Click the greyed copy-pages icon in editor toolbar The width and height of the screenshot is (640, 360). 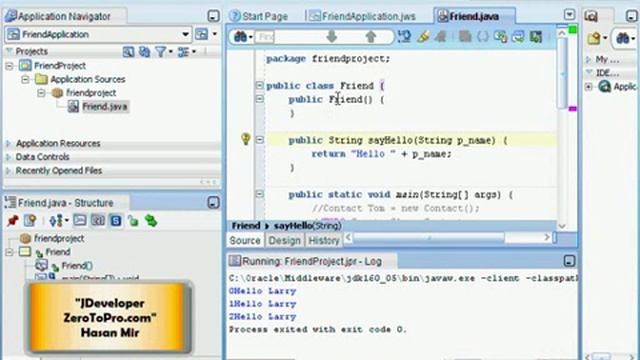[465, 37]
